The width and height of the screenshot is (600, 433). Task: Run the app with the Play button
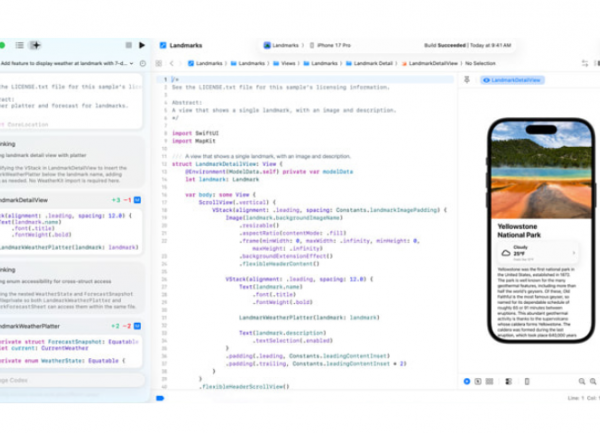point(142,45)
